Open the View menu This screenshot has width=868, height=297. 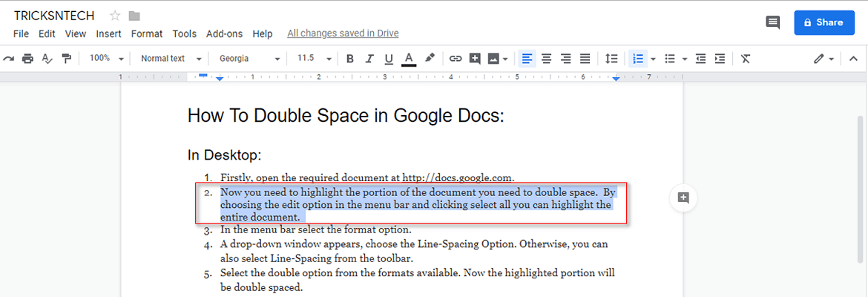coord(76,34)
